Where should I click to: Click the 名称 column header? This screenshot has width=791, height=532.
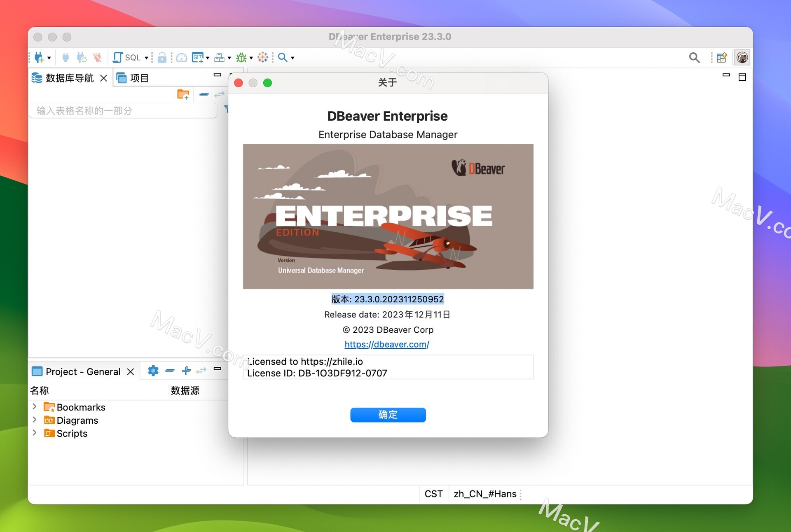click(x=40, y=390)
